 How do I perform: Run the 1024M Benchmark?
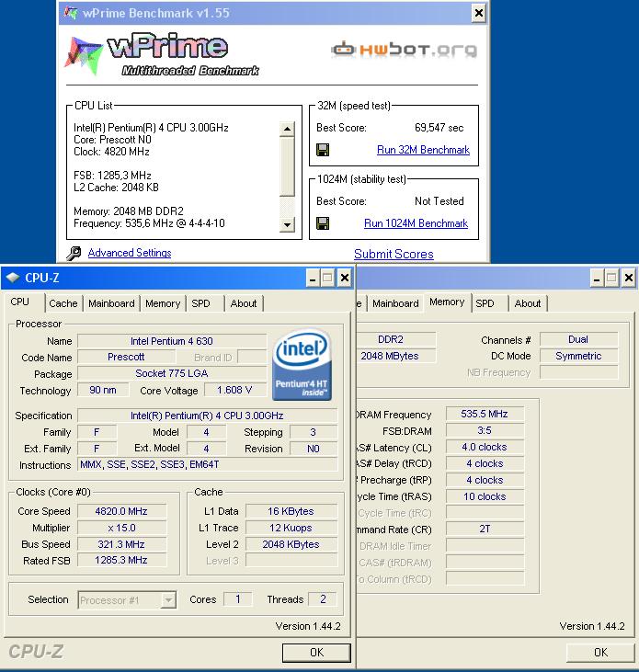(x=416, y=223)
